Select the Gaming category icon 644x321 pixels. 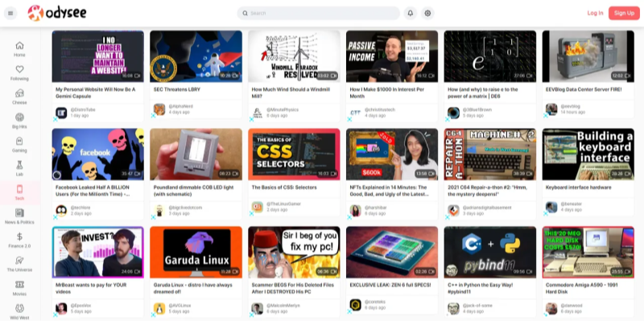click(x=19, y=141)
